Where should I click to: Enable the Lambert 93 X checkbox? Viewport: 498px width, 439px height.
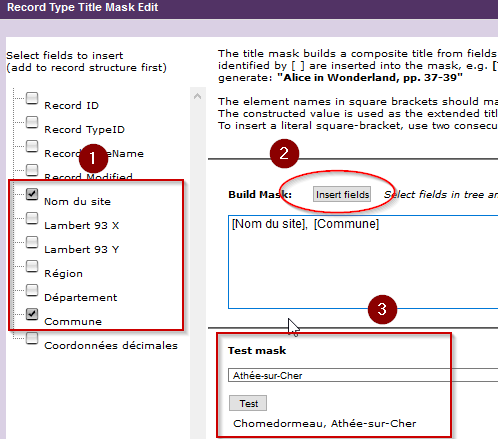tap(32, 218)
